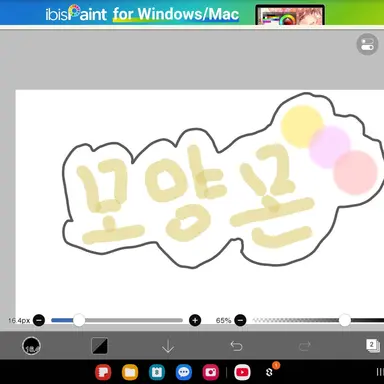This screenshot has width=384, height=384.
Task: Increase brush thickness with the plus button
Action: point(195,320)
